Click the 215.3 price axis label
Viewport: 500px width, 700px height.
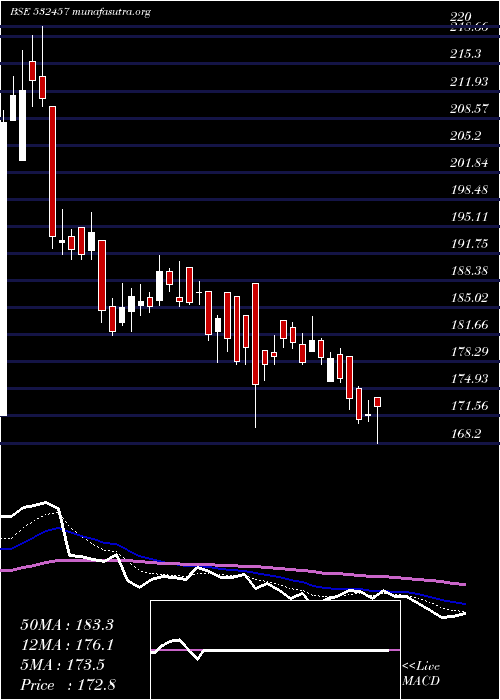(x=466, y=54)
